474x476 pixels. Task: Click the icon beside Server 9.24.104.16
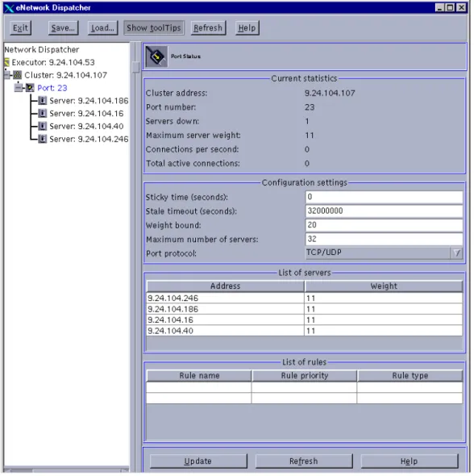(43, 113)
